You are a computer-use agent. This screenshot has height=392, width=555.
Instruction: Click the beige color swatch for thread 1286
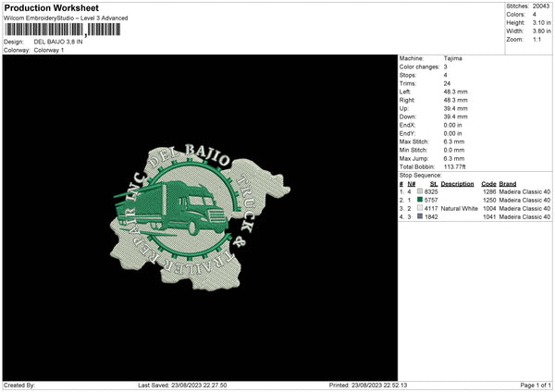click(420, 191)
